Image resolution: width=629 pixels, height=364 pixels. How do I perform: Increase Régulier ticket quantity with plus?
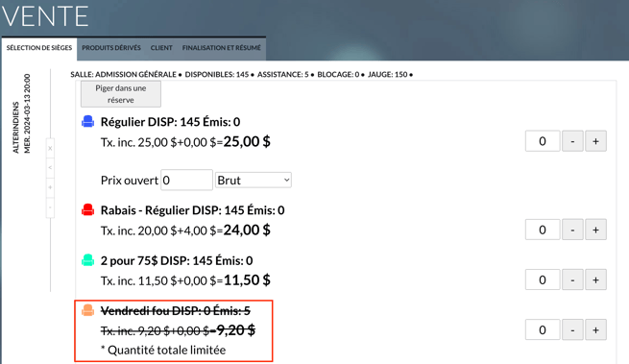pos(595,141)
